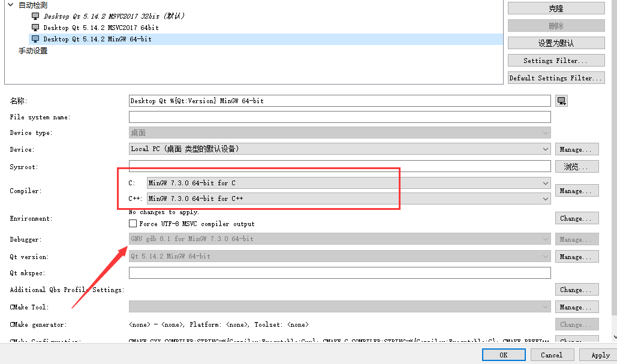The image size is (617, 364).
Task: Click Change... for Additional Qbs Profile Settings
Action: [577, 290]
